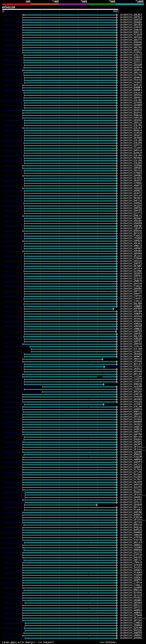This screenshot has height=644, width=146.
Task: Select the UniRef100_Q56YZ4 label
Action: [x=131, y=359]
